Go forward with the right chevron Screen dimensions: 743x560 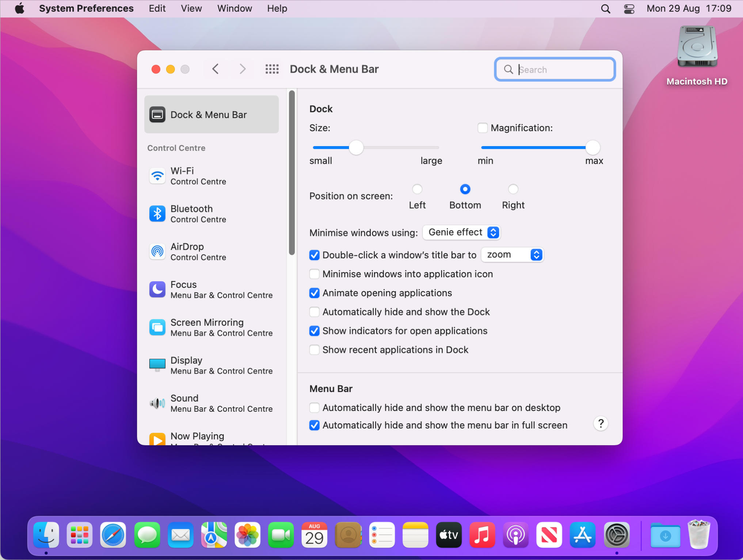click(x=243, y=69)
